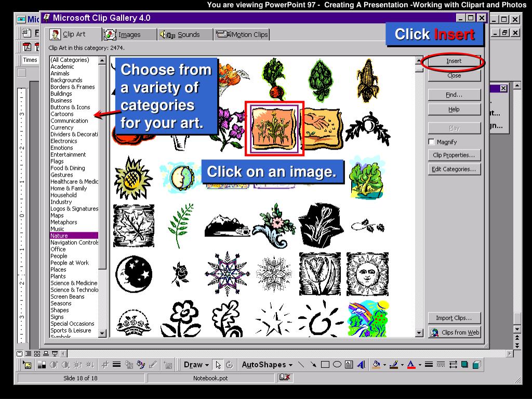Select the Seasons category

point(61,303)
